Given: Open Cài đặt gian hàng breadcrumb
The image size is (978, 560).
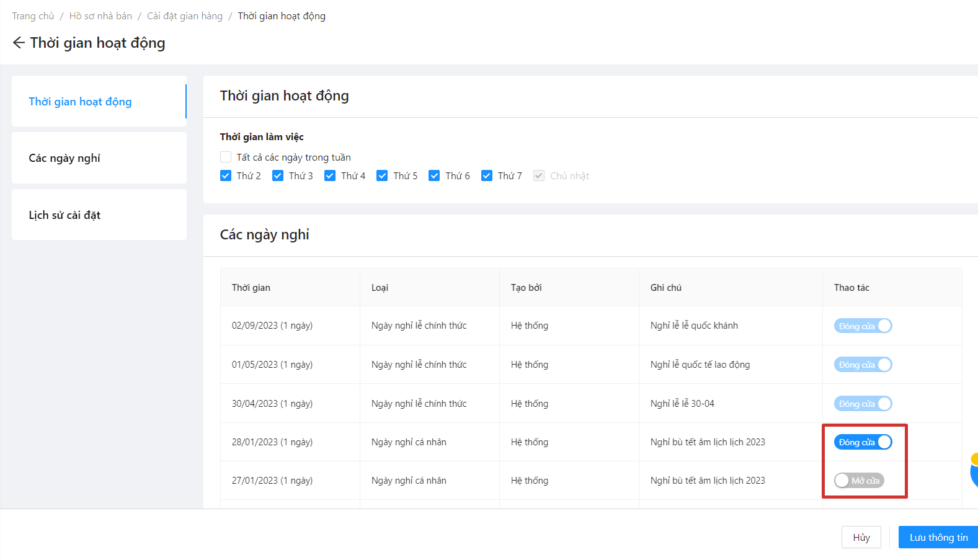Looking at the screenshot, I should [x=185, y=16].
